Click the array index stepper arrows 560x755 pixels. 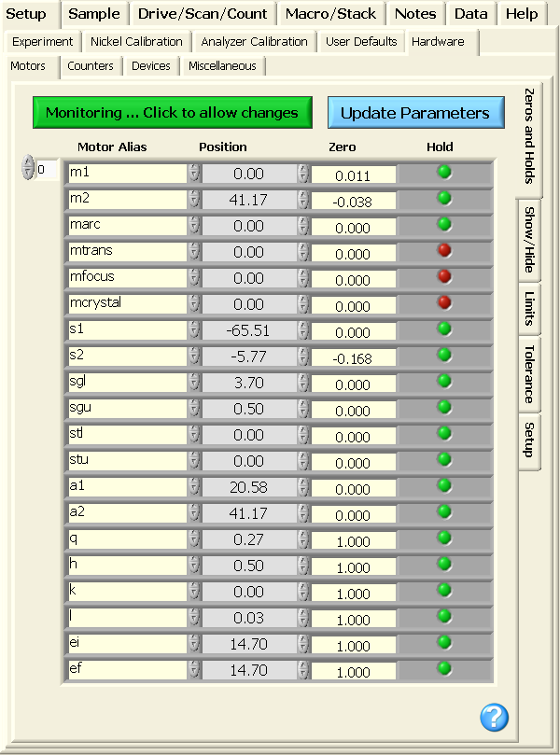28,169
